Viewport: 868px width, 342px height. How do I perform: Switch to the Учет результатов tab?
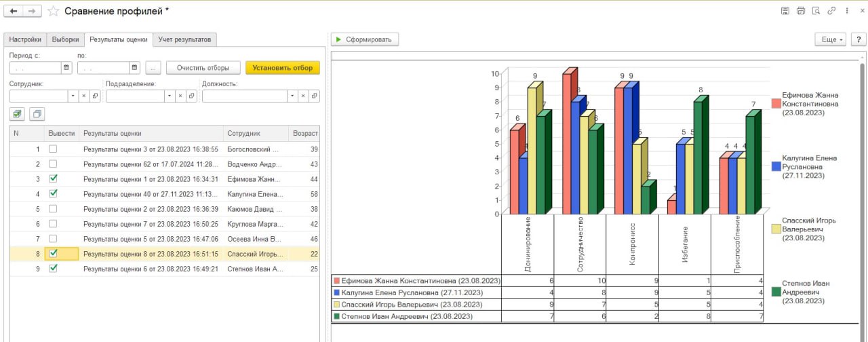[184, 39]
